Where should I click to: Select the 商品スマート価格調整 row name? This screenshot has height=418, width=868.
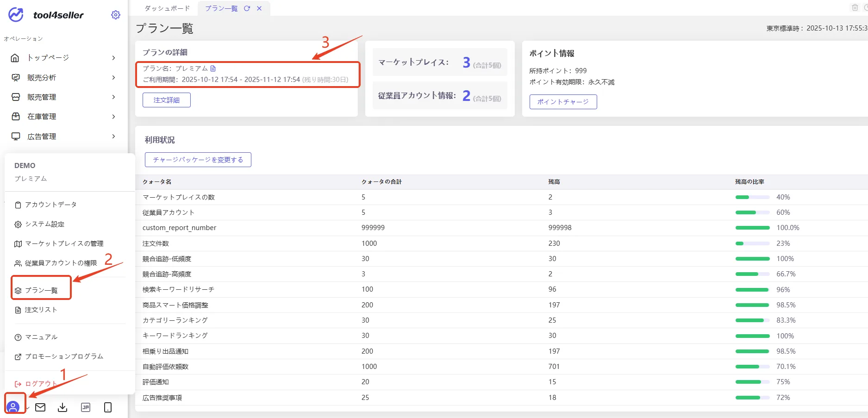pos(175,305)
